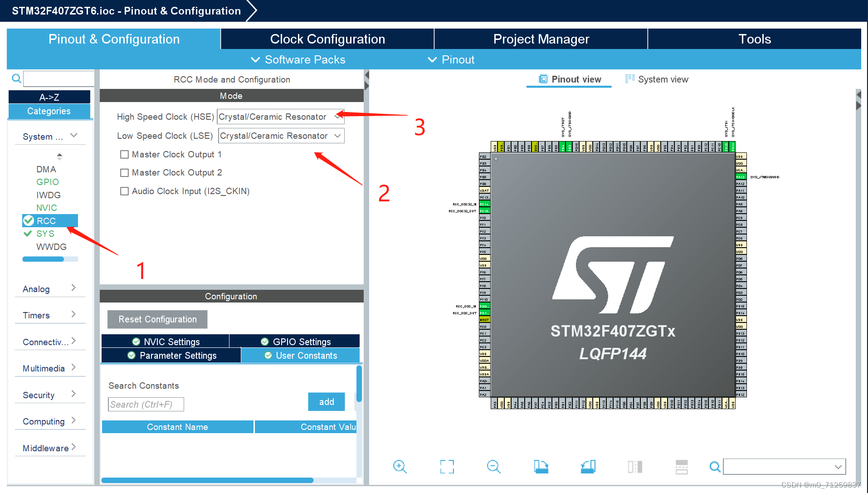Viewport: 868px width, 493px height.
Task: Open the pin search magnifier tool
Action: point(715,466)
